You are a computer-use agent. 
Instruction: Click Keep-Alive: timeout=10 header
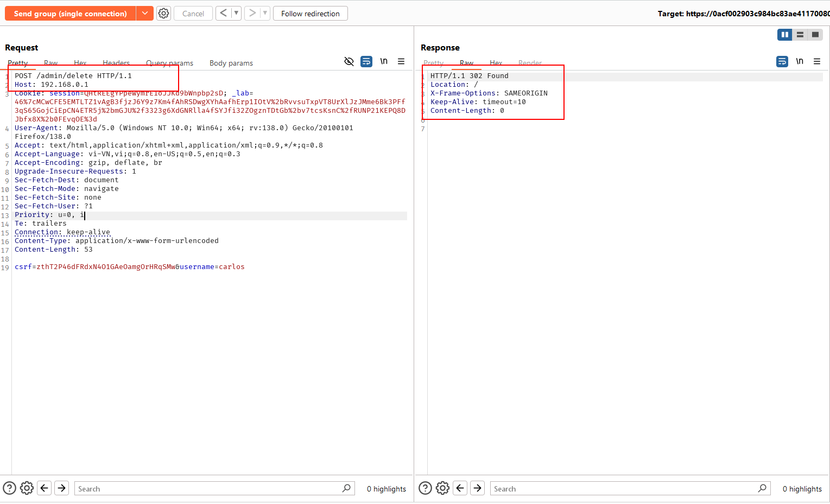pos(478,102)
